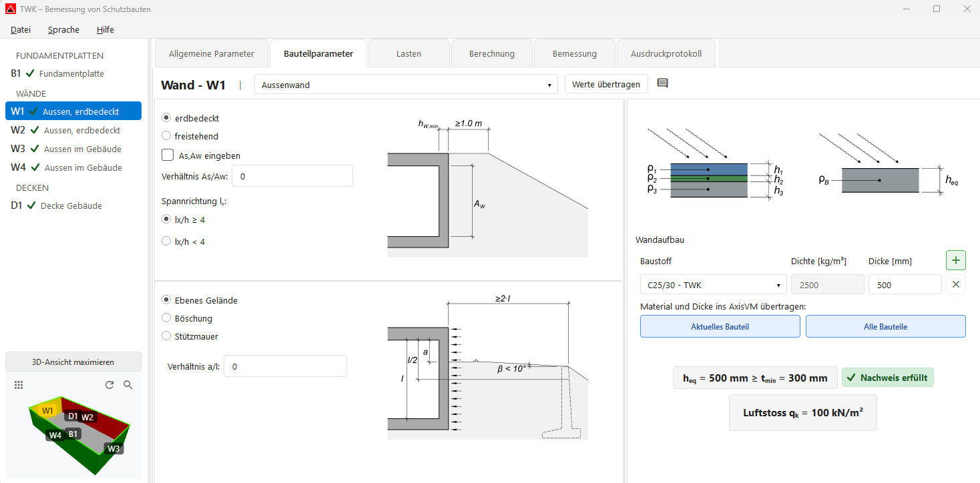The width and height of the screenshot is (980, 483).
Task: Enable the As,Aw eingeben checkbox
Action: point(167,154)
